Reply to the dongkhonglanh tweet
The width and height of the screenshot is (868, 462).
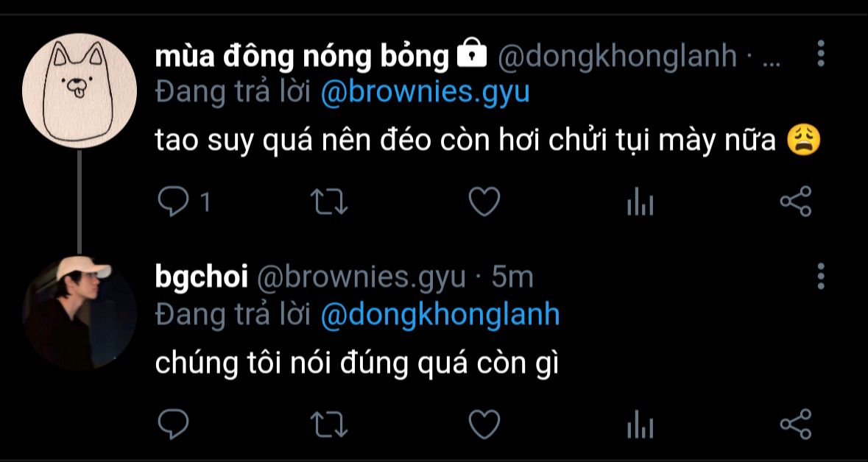[173, 202]
